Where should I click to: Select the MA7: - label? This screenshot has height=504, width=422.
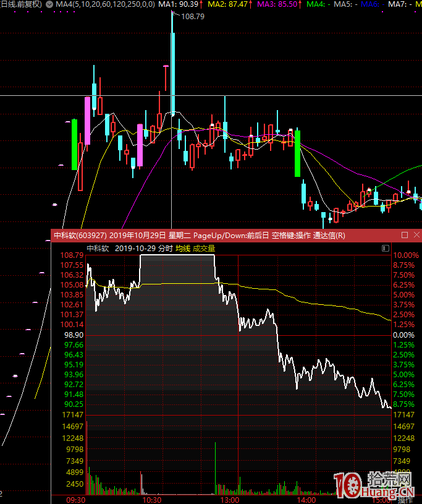click(400, 4)
